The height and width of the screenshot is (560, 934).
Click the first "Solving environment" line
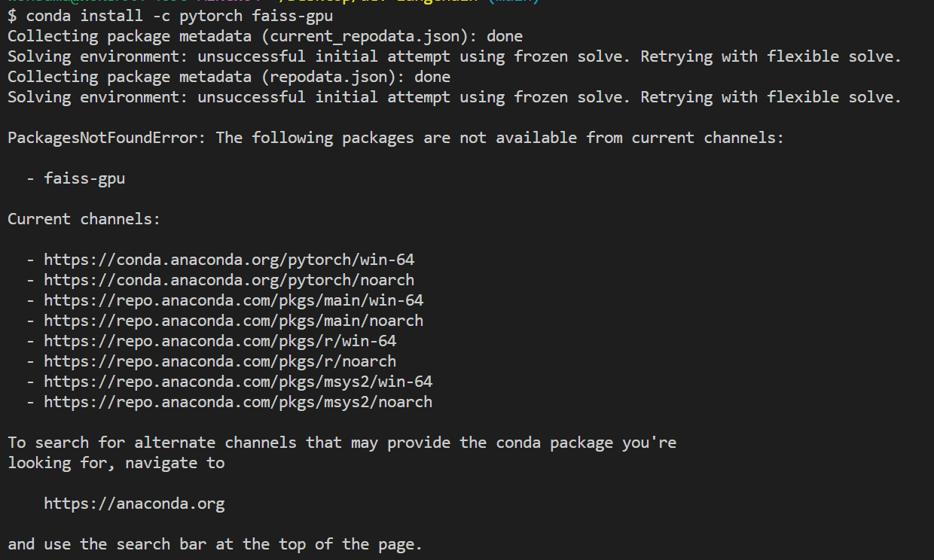(x=454, y=56)
